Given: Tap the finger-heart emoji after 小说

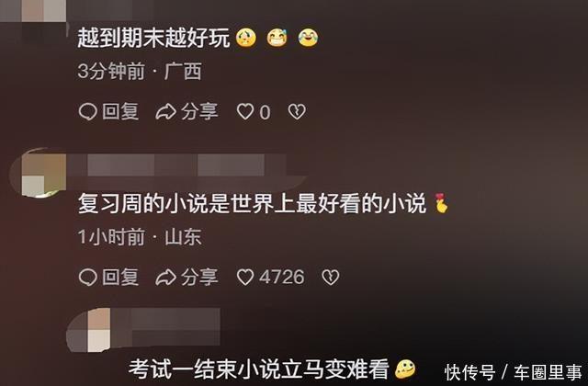Looking at the screenshot, I should pos(441,204).
